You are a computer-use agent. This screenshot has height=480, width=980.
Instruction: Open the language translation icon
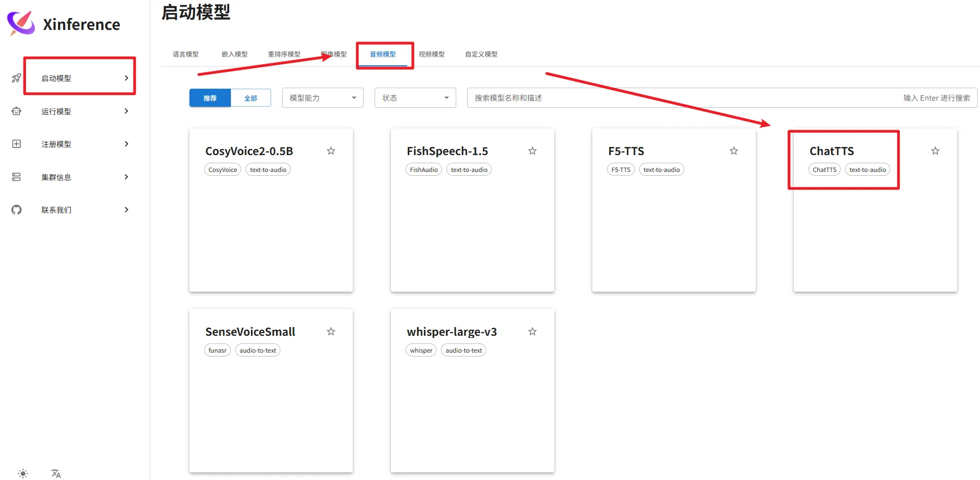[x=56, y=473]
